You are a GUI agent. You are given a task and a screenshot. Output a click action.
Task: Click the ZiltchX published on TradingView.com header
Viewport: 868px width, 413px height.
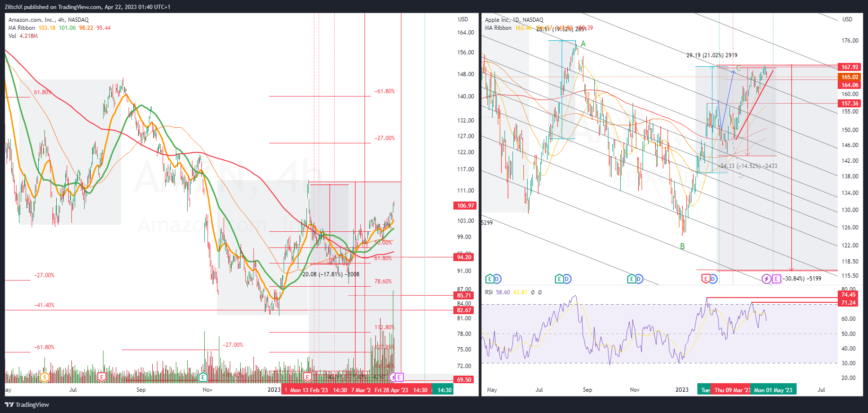pyautogui.click(x=87, y=7)
